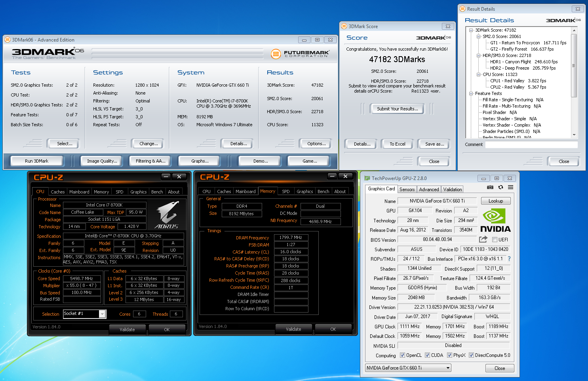588x381 pixels.
Task: Click the Graphs button
Action: coord(200,161)
